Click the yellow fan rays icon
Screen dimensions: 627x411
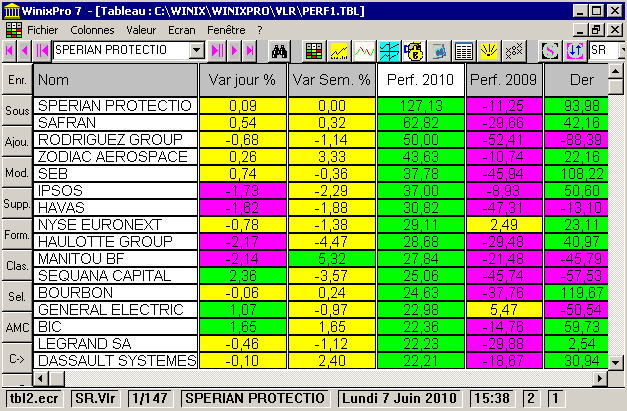489,51
